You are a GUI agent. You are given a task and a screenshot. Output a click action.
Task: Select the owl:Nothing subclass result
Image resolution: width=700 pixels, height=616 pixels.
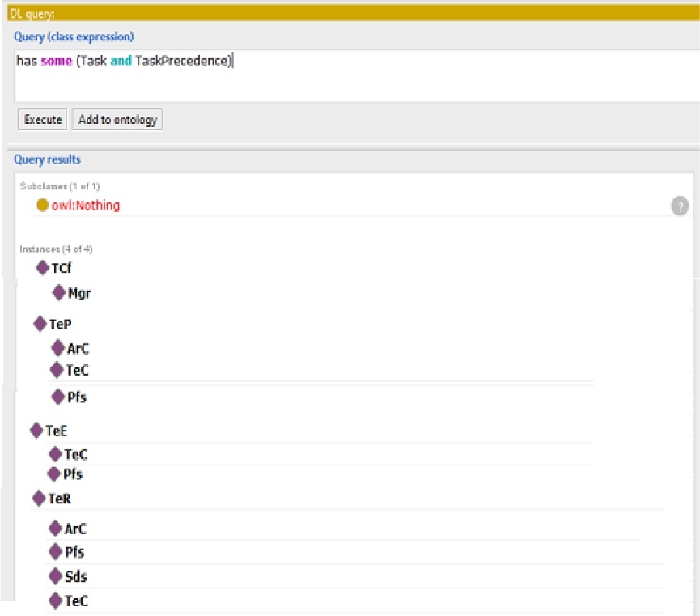coord(85,206)
